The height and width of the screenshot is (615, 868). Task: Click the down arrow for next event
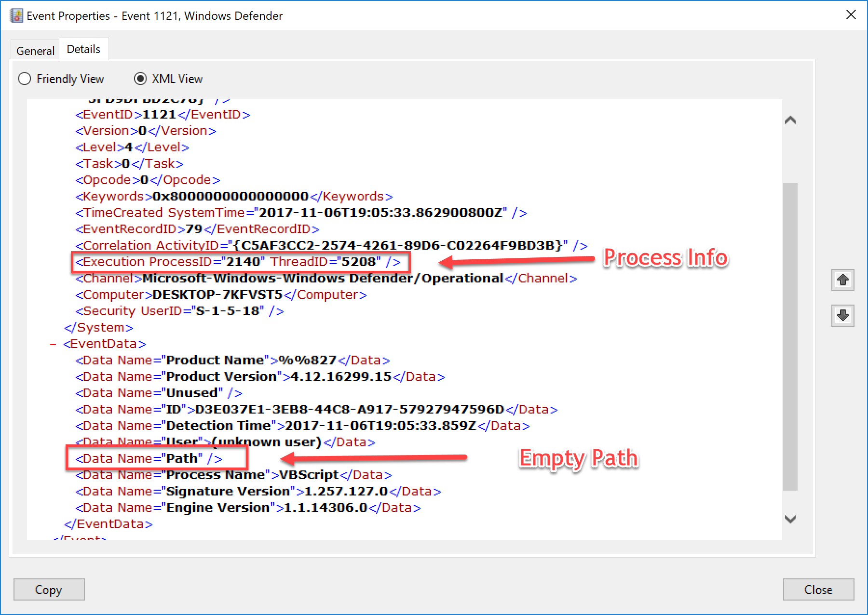click(842, 316)
